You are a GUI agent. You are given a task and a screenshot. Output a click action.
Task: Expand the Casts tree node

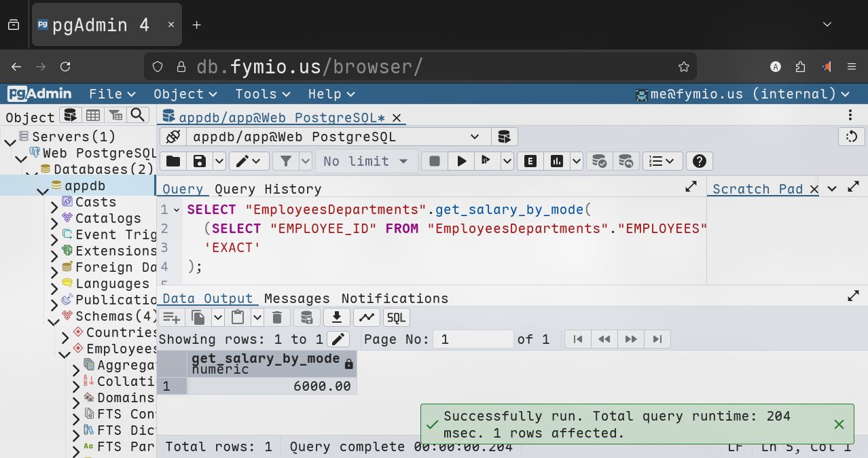(55, 202)
